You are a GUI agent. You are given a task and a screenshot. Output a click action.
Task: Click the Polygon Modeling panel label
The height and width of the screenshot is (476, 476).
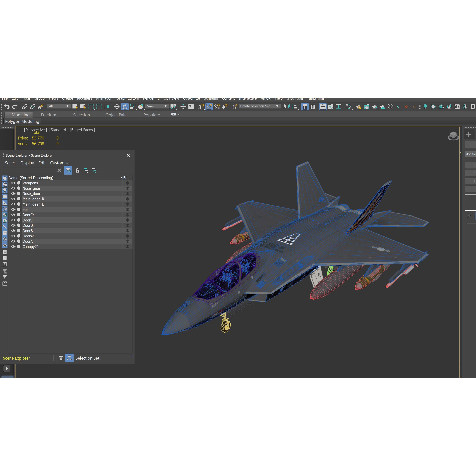22,121
